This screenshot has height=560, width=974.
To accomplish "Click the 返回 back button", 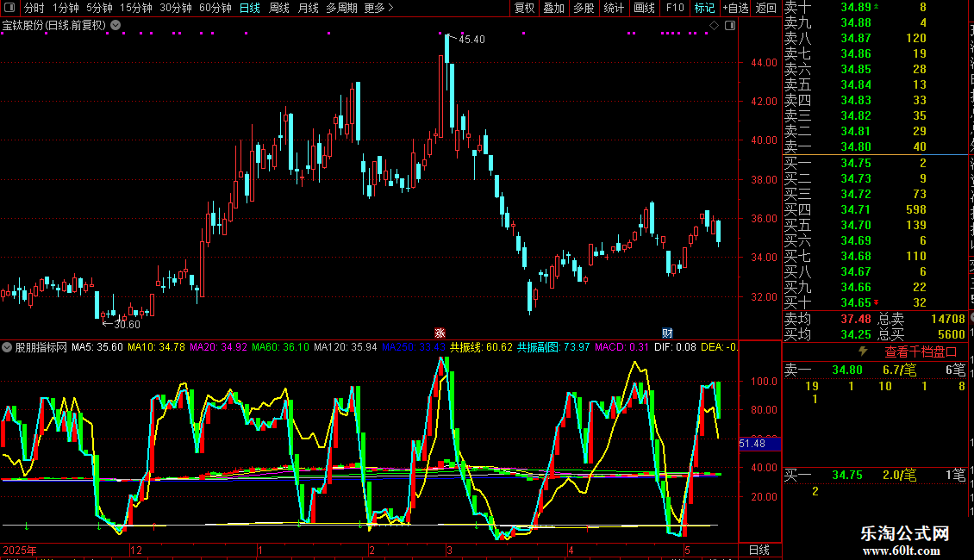I will tap(766, 8).
